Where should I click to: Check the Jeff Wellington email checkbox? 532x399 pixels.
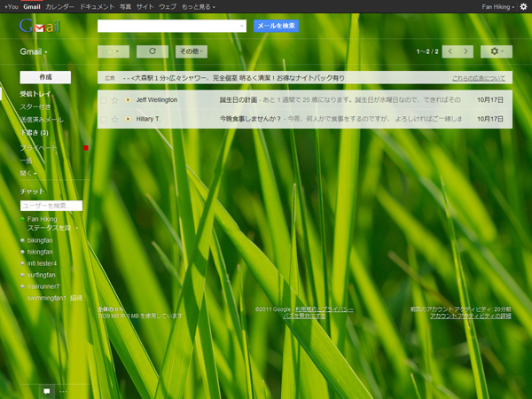[x=104, y=100]
